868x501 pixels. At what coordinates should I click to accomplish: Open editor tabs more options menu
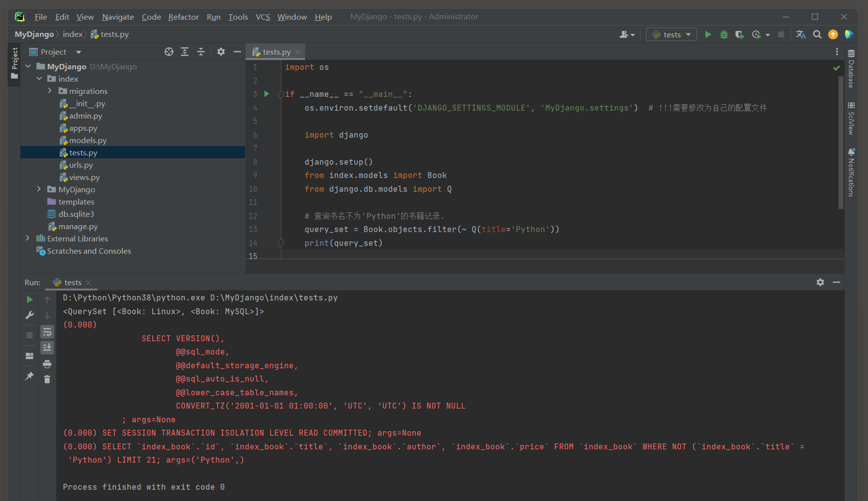[x=837, y=52]
